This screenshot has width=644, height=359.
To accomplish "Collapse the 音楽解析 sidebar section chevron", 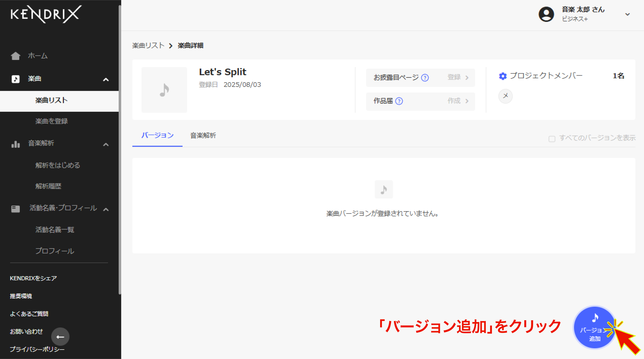I will click(x=106, y=144).
